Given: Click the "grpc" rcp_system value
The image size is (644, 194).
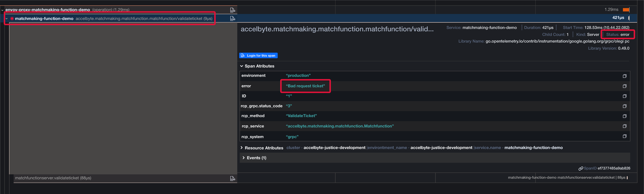Looking at the screenshot, I should pos(292,137).
